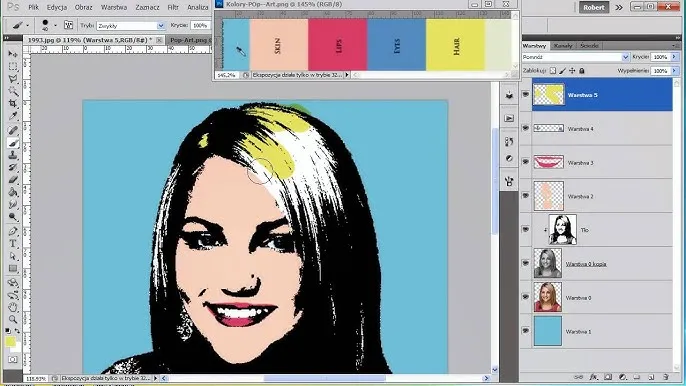Open the Plik menu
686x386 pixels.
pos(33,7)
